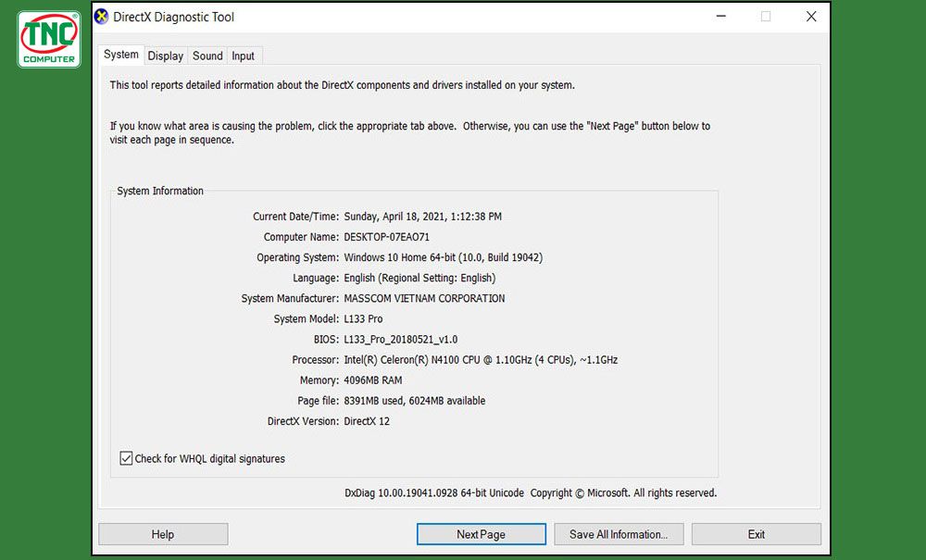
Task: Click the Windows 10 Home 64-bit value
Action: point(444,257)
